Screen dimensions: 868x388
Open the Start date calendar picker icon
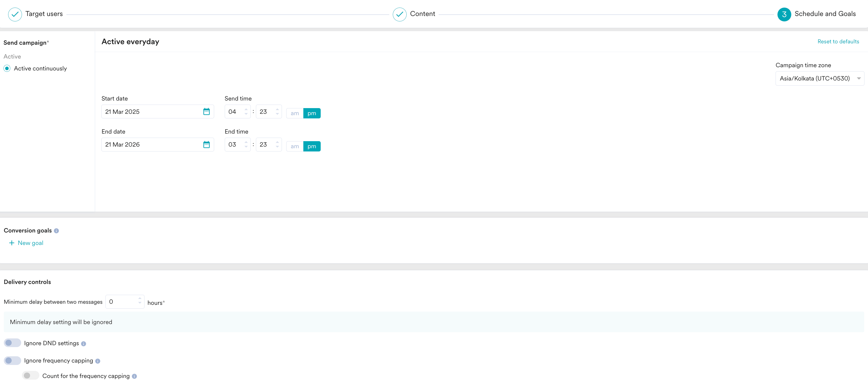point(206,111)
